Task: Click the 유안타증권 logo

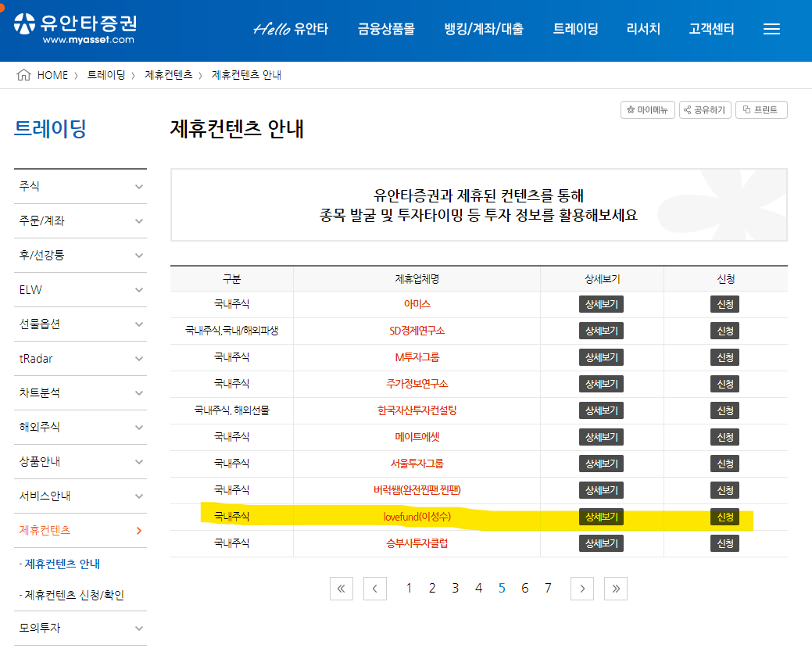Action: click(x=76, y=29)
